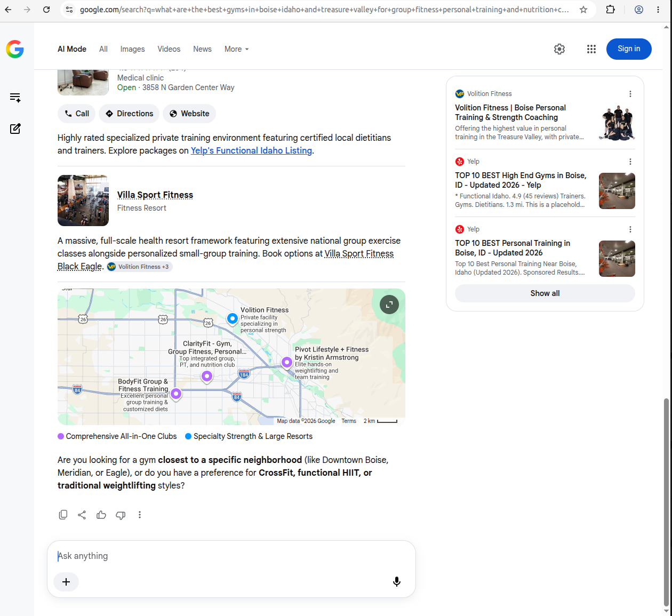
Task: Reload the current page
Action: [x=46, y=10]
